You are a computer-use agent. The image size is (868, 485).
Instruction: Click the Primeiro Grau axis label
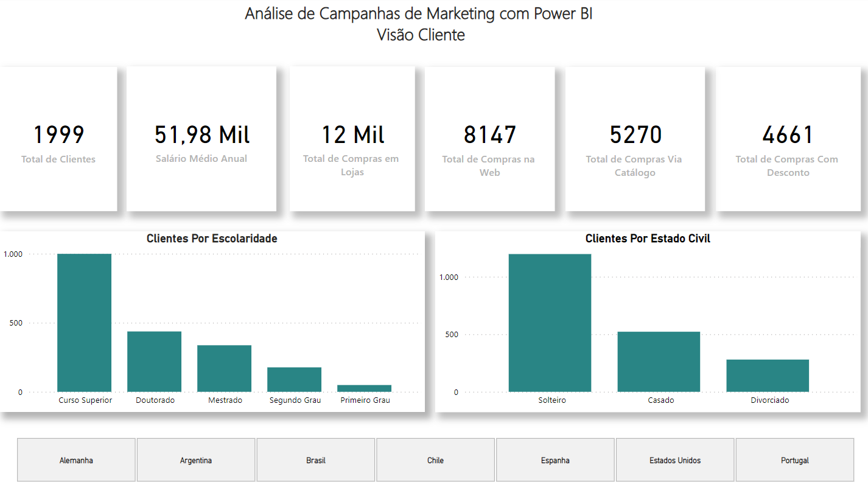(365, 400)
